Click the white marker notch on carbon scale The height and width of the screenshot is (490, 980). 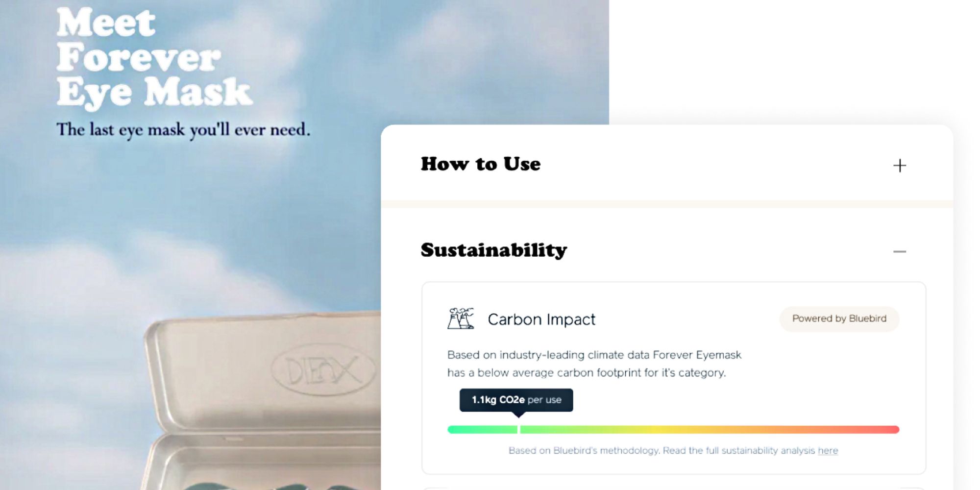tap(518, 430)
